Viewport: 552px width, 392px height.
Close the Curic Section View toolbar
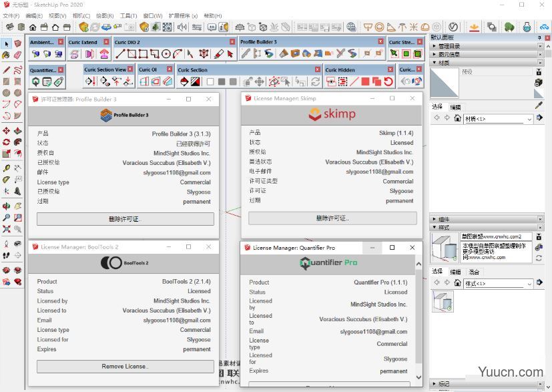tap(130, 69)
